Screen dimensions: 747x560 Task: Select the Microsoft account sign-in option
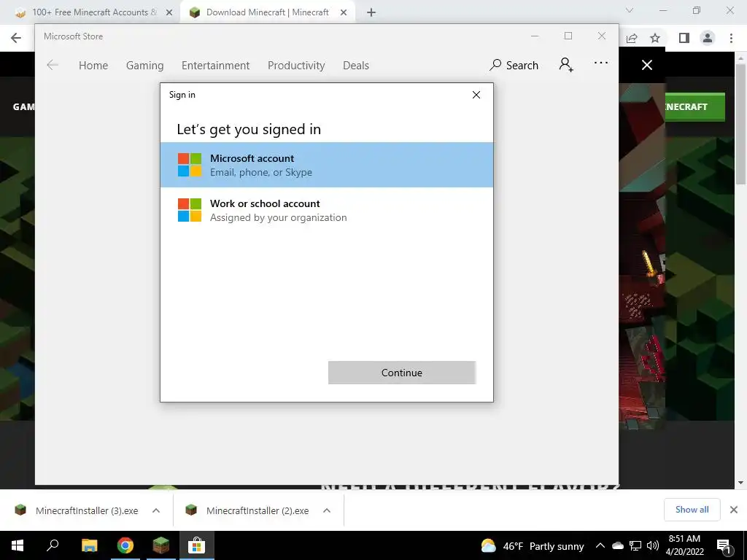tap(326, 165)
